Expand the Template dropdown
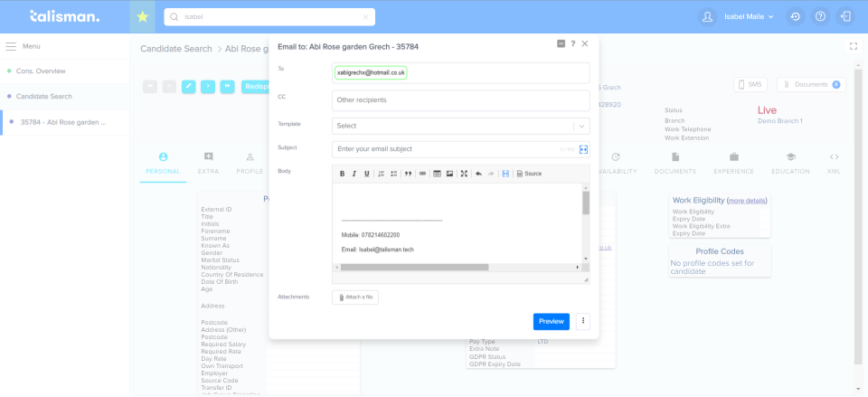The height and width of the screenshot is (397, 868). click(581, 126)
